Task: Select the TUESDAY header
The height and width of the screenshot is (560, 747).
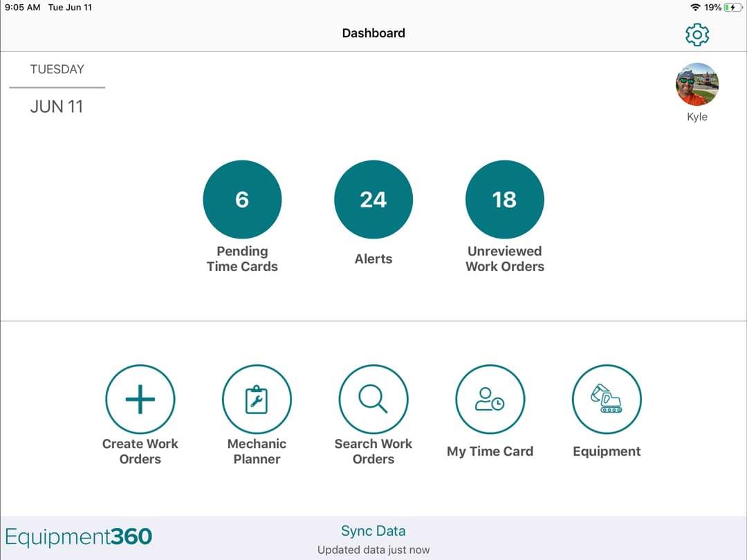Action: coord(57,69)
